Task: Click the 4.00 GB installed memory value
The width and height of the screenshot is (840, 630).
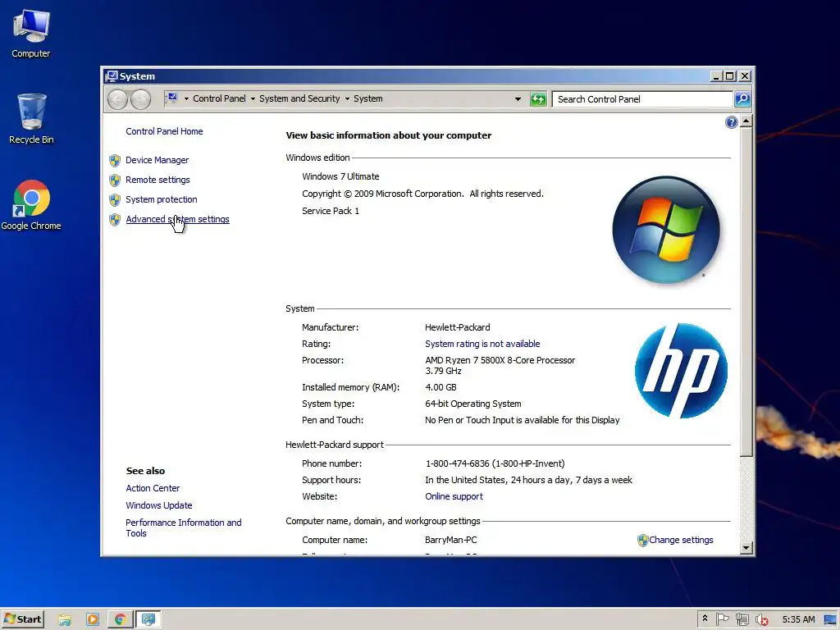Action: [441, 387]
